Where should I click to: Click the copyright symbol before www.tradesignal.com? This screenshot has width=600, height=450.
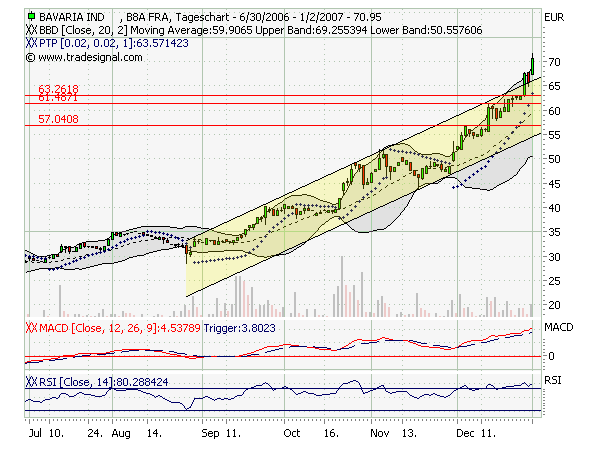click(32, 57)
